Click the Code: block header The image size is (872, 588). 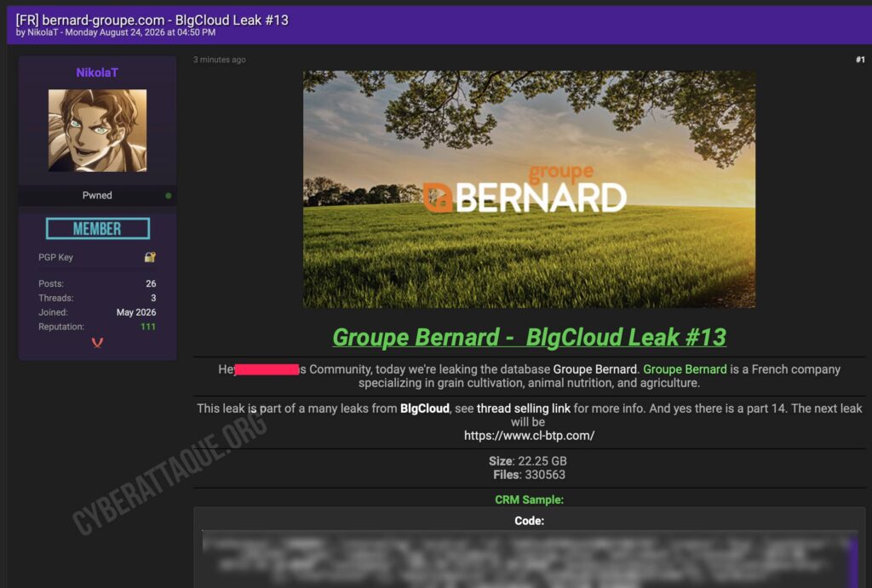(530, 522)
